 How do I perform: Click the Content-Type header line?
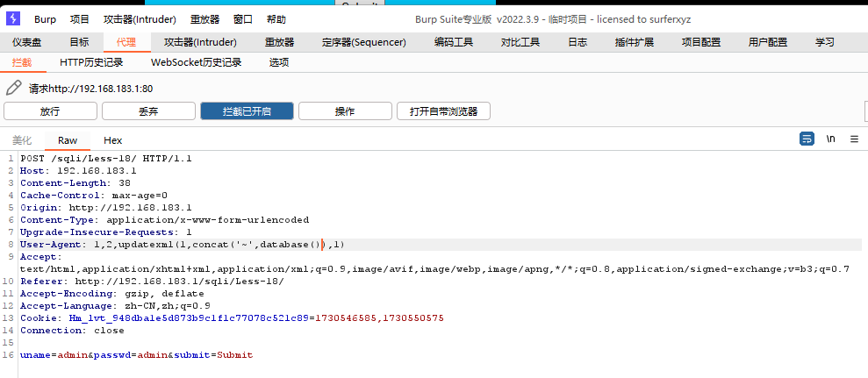pyautogui.click(x=165, y=220)
